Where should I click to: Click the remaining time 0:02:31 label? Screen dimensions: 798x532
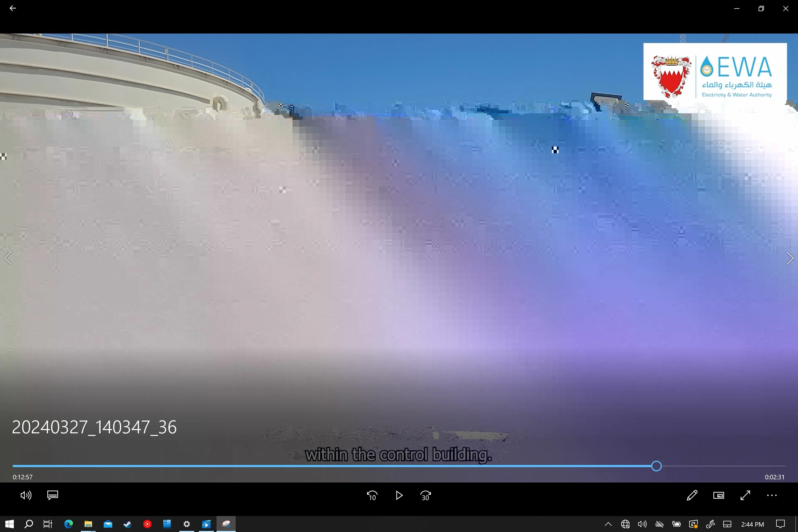click(x=774, y=477)
